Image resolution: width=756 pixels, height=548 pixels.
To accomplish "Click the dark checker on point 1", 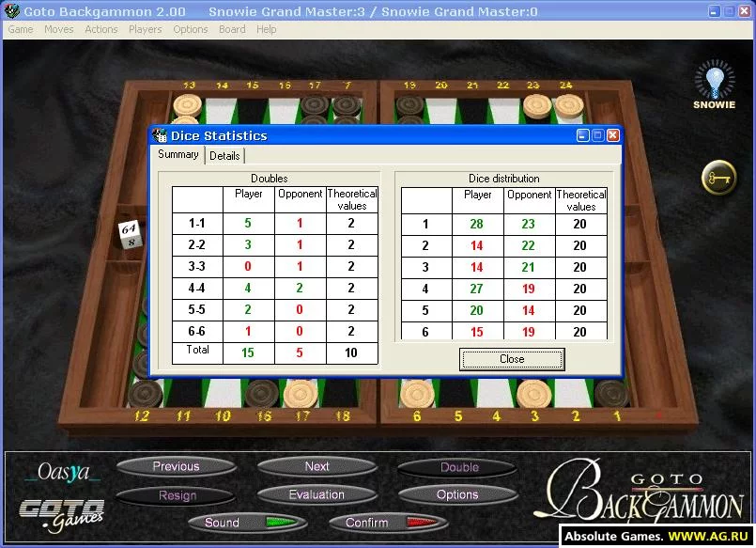I will tap(611, 393).
